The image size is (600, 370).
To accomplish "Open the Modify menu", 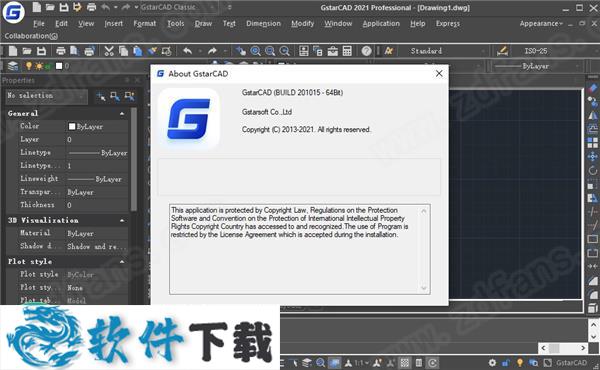I will pyautogui.click(x=302, y=23).
